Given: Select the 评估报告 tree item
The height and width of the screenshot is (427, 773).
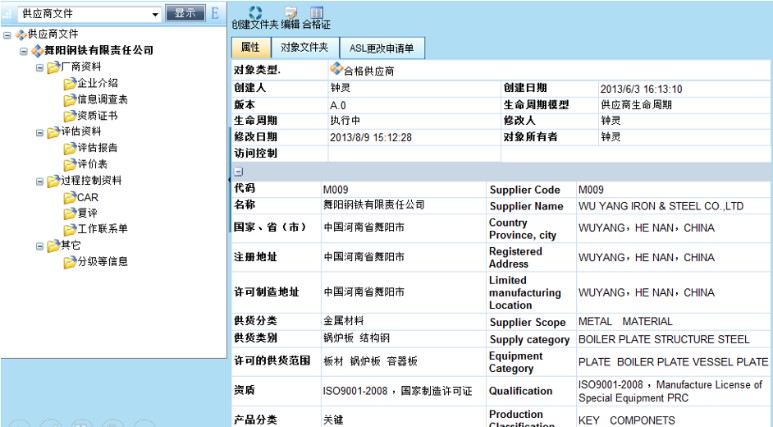Looking at the screenshot, I should click(98, 147).
